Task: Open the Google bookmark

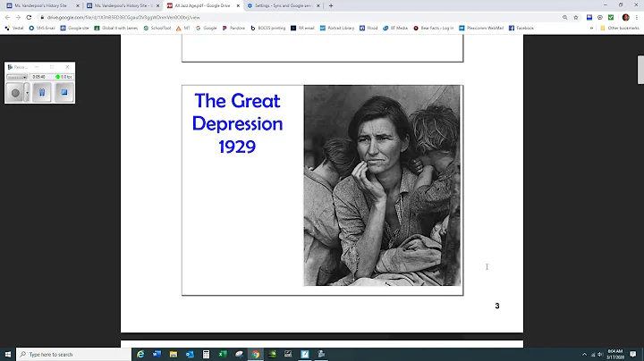Action: click(207, 28)
